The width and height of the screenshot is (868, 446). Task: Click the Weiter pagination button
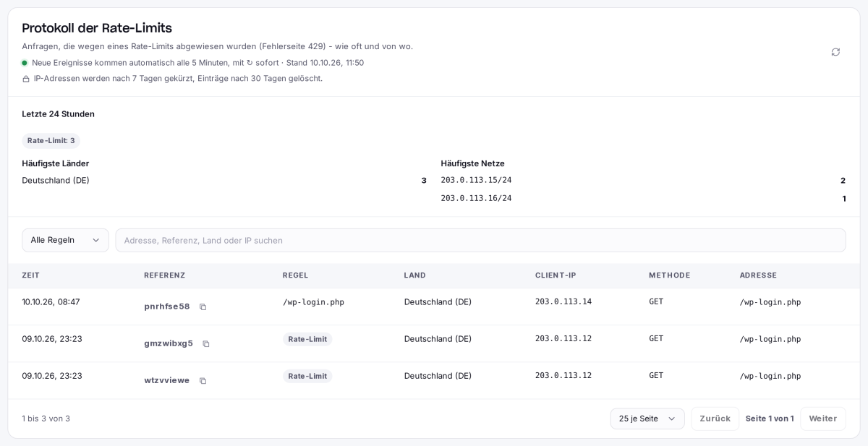pos(823,419)
